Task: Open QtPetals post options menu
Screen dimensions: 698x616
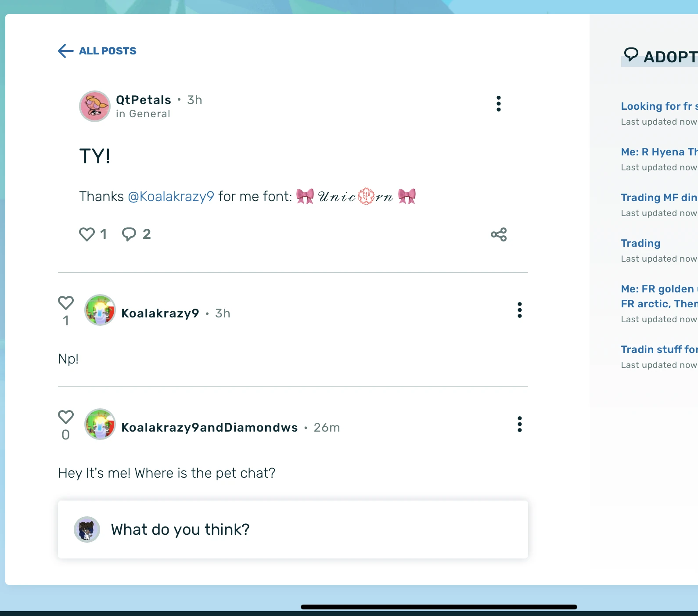Action: 498,104
